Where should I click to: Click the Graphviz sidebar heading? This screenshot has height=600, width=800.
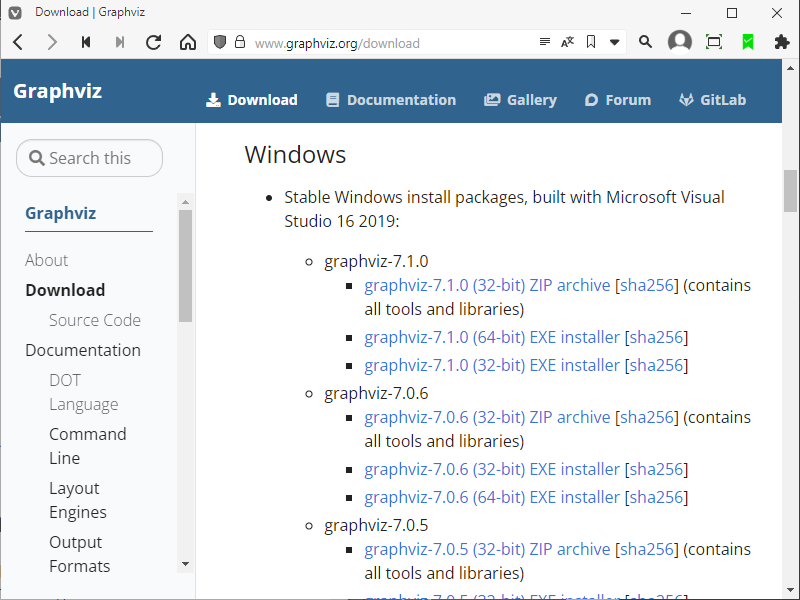click(x=61, y=213)
